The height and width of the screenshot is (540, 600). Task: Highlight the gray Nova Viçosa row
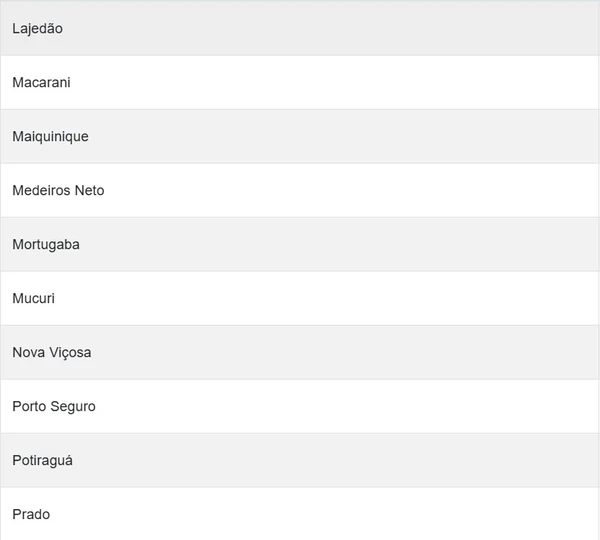point(350,353)
